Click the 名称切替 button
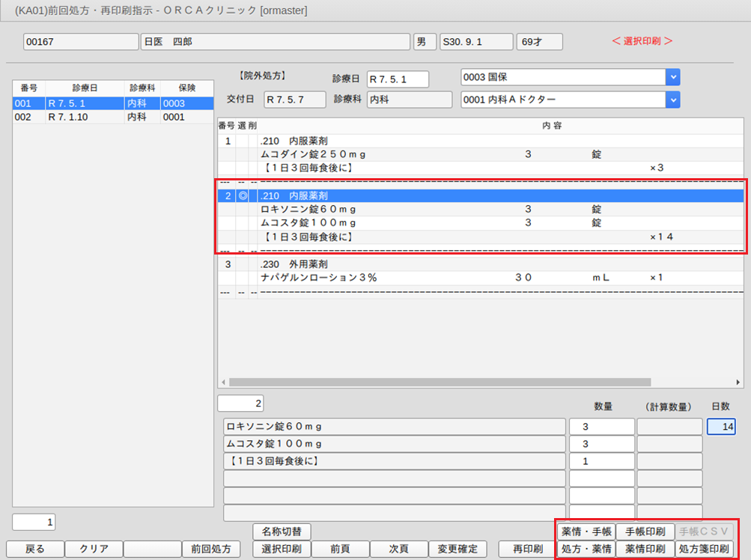 282,532
